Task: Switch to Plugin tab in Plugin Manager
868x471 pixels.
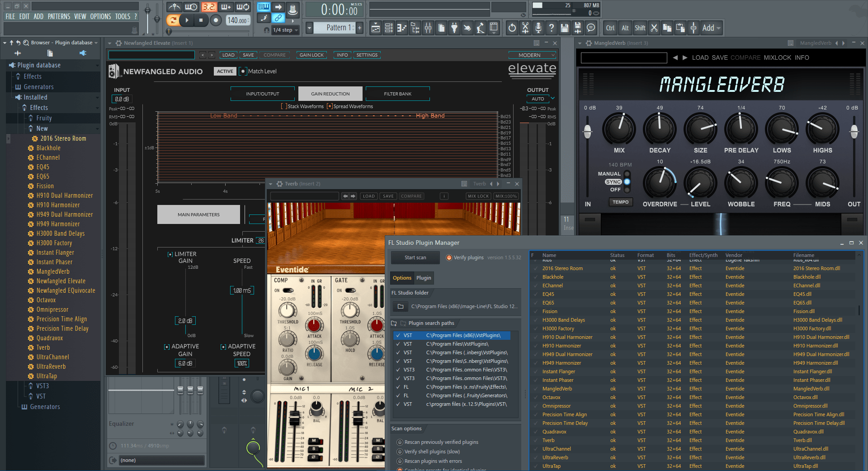Action: point(424,278)
